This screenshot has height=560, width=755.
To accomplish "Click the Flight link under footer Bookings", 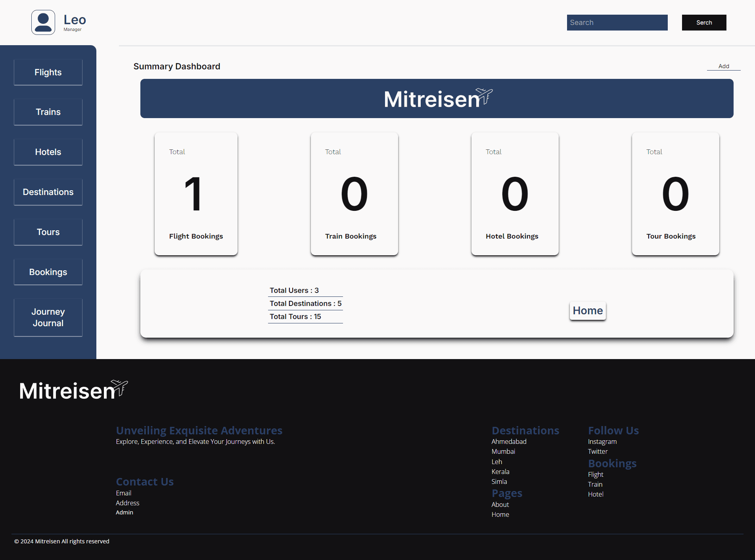I will point(596,474).
